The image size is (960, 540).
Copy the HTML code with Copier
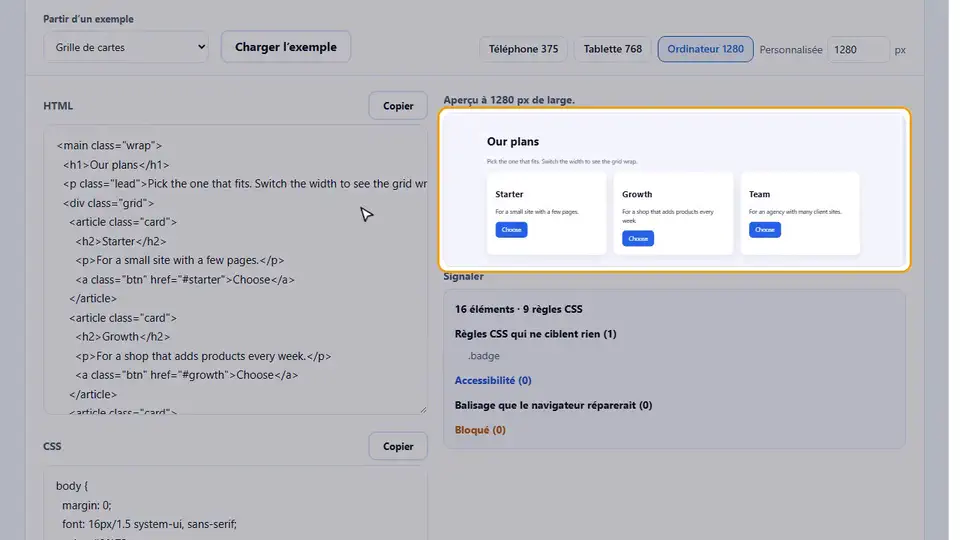pos(398,106)
